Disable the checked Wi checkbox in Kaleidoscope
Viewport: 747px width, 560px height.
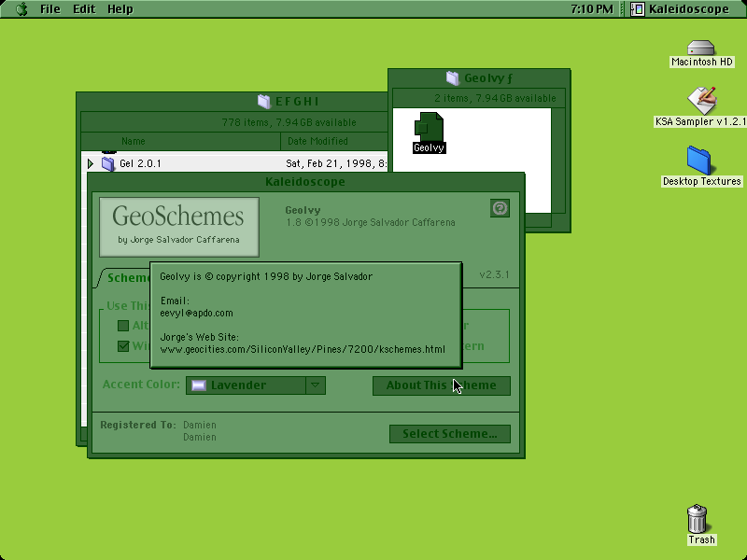[x=123, y=346]
